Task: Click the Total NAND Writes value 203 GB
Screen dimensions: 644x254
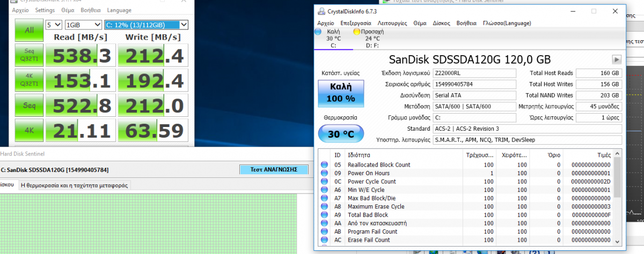Action: point(599,95)
